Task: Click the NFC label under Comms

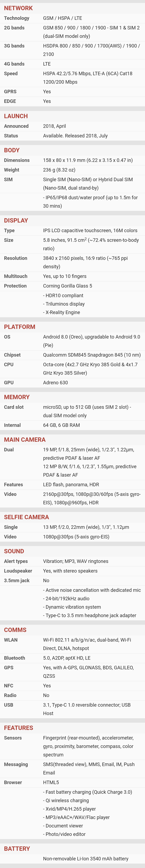Action: 9,686
